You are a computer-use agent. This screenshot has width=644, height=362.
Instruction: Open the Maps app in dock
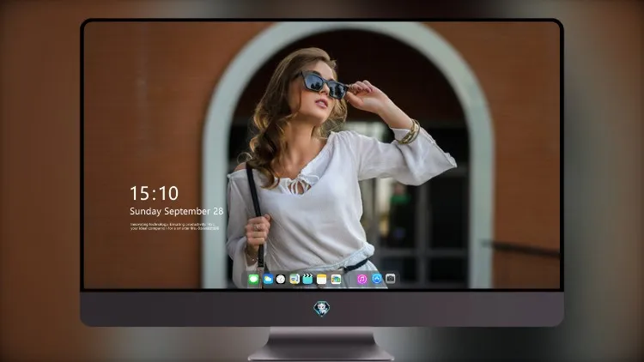coord(295,279)
